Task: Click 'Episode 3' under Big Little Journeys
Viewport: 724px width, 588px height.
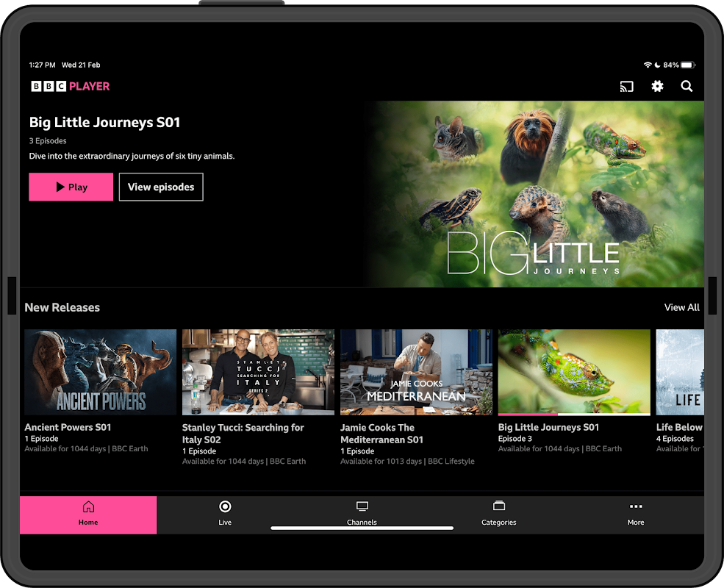Action: click(x=515, y=439)
